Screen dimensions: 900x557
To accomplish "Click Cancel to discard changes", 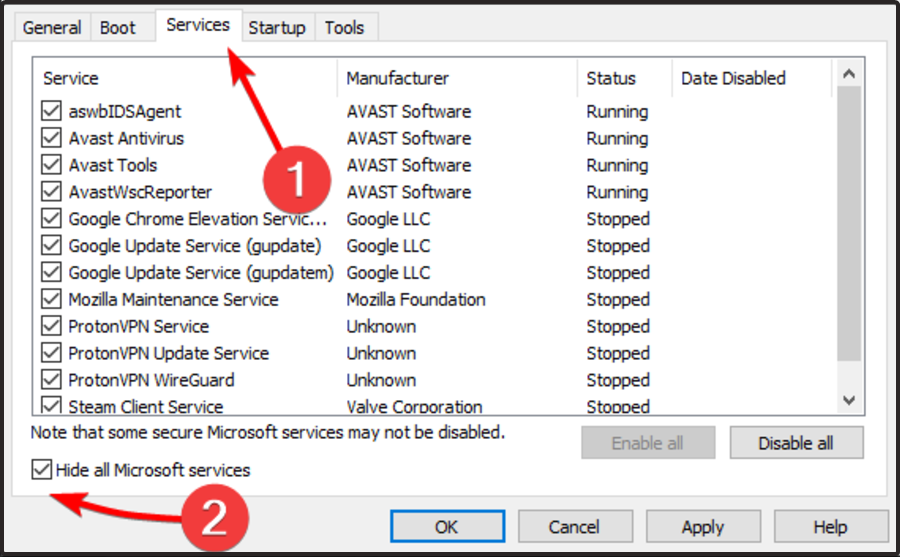I will coord(574,527).
